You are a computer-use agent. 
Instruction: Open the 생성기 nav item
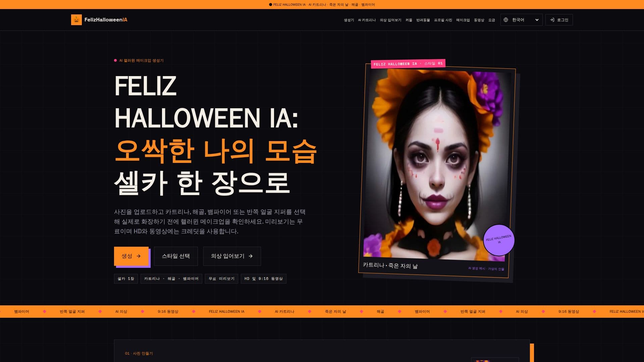[x=349, y=20]
